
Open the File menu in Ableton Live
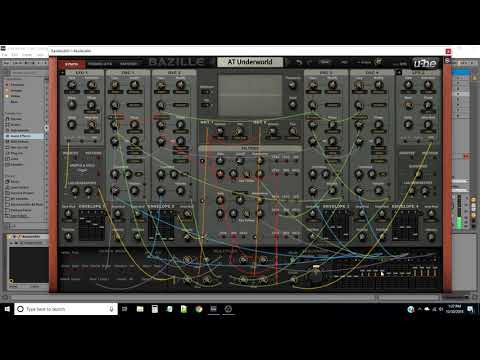[x=5, y=55]
